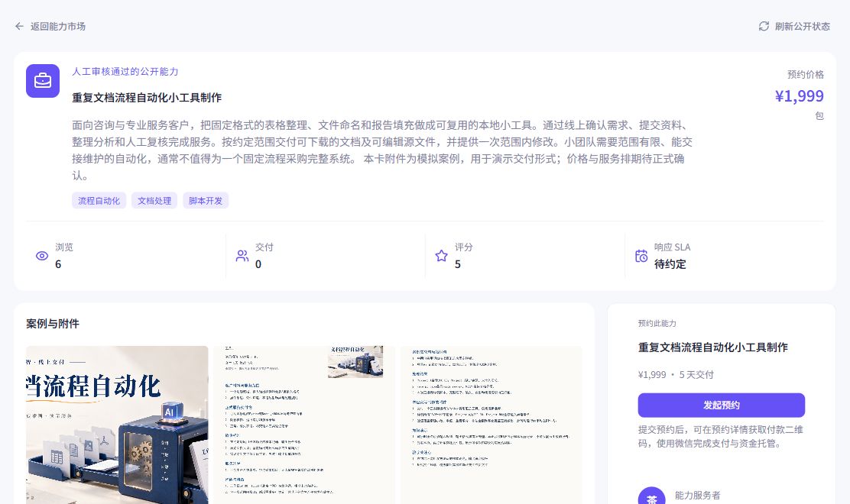
Task: Click the refresh icon beside 刷新公开状态
Action: pos(764,26)
